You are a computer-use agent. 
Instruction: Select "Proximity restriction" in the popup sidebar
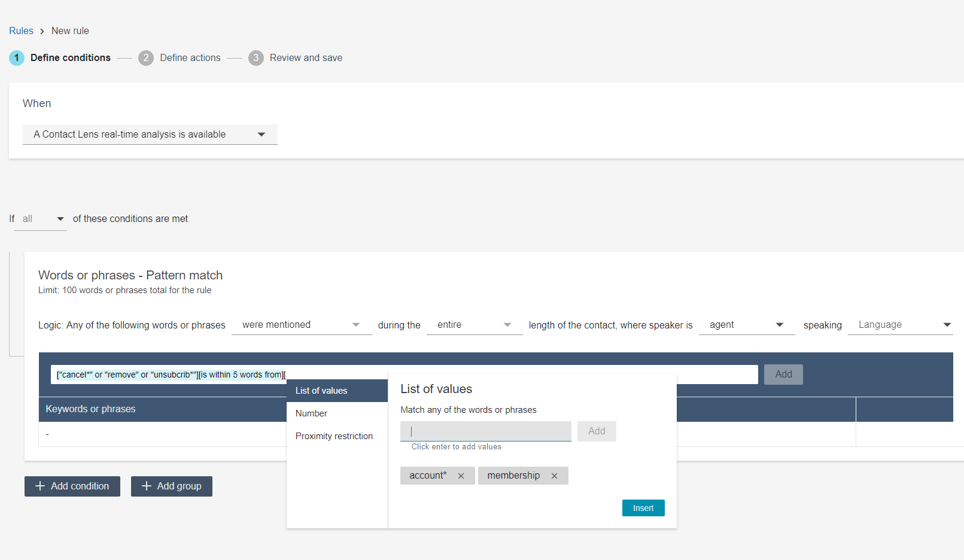(x=334, y=436)
